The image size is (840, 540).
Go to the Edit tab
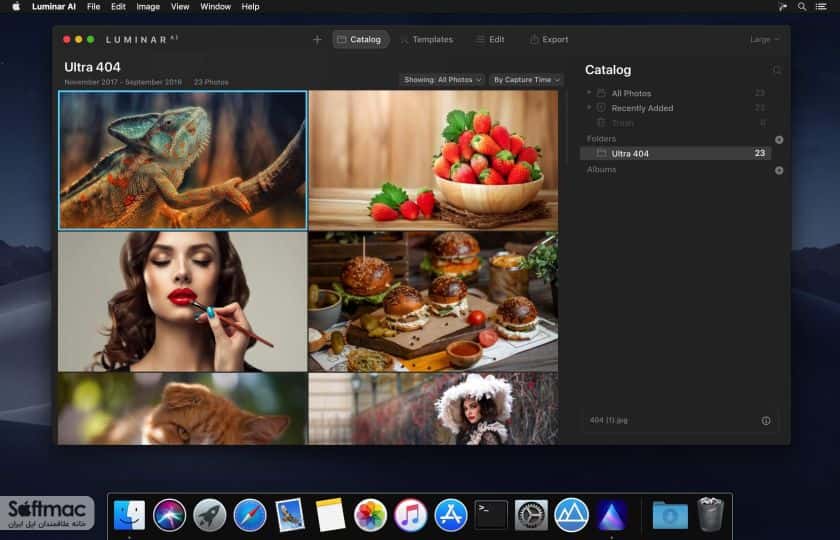(491, 40)
